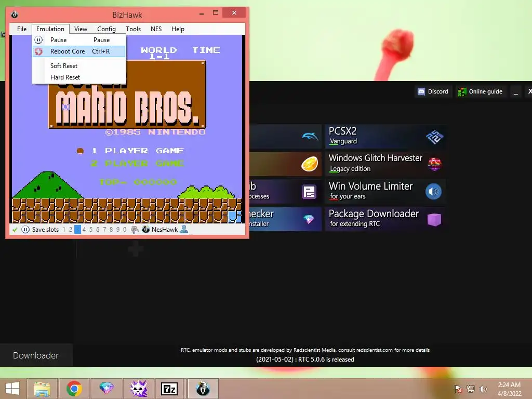
Task: Open the File menu in BizHawk
Action: 22,29
